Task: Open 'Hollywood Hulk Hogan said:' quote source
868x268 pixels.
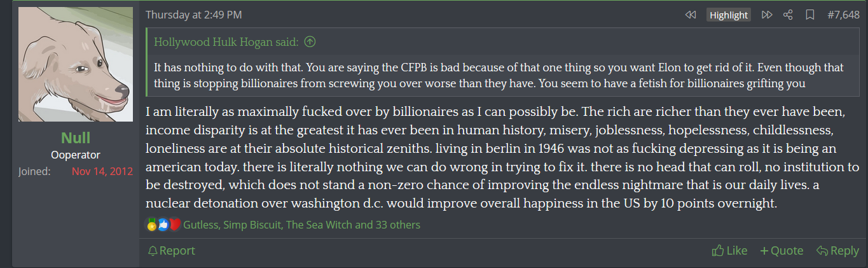Action: click(226, 43)
